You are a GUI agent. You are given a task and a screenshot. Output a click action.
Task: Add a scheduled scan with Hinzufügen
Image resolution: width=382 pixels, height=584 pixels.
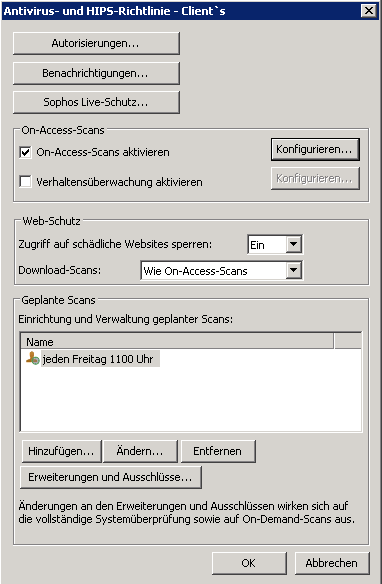tap(61, 451)
